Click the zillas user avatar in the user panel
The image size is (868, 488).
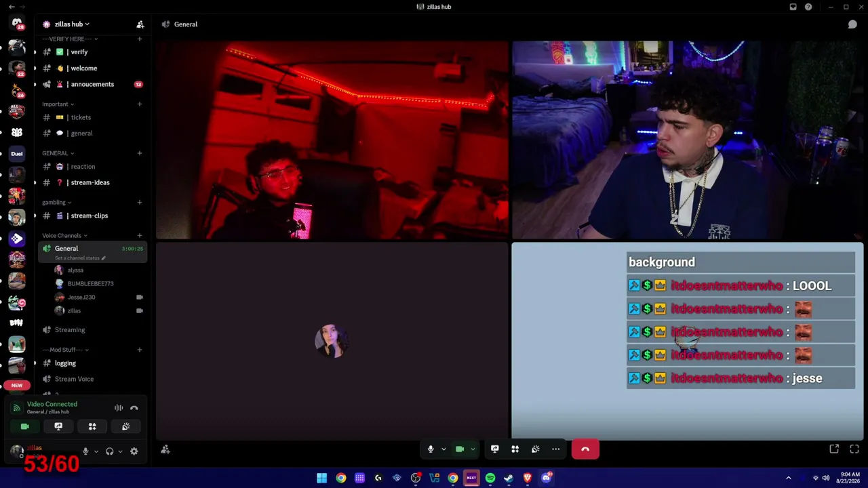17,451
